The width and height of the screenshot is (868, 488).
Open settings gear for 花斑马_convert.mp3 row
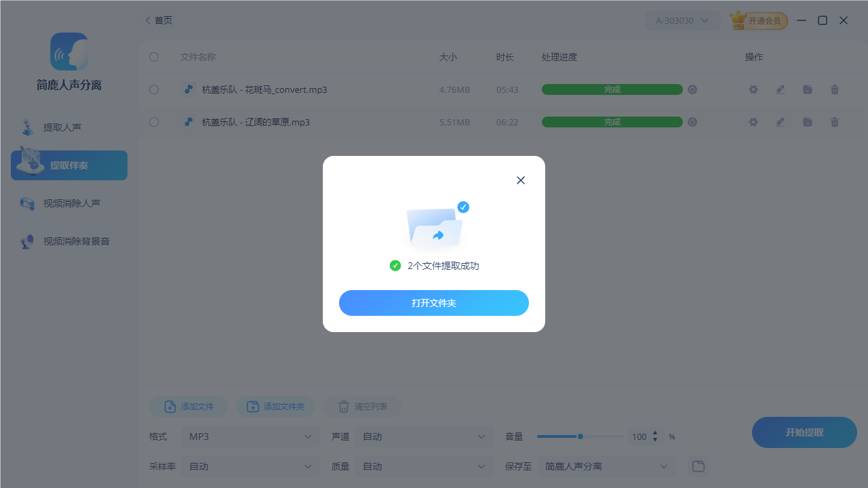[x=753, y=89]
